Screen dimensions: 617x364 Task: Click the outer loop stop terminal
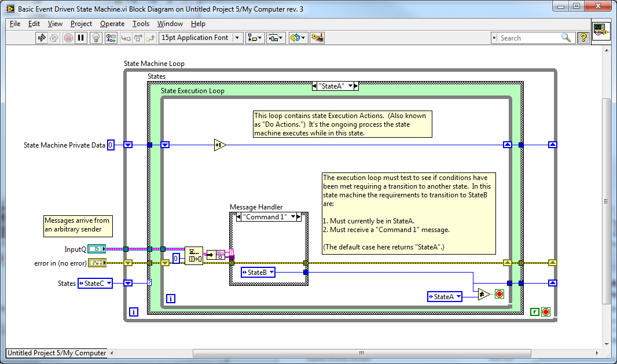(546, 312)
